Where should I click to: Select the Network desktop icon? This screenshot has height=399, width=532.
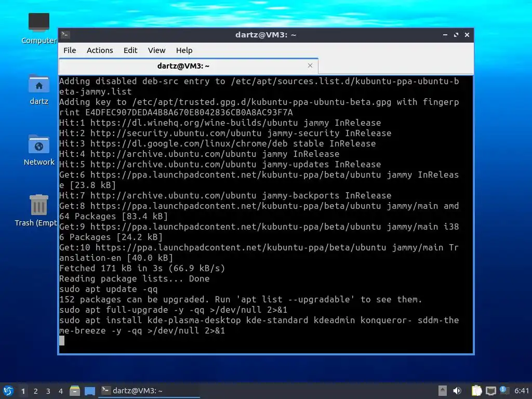pyautogui.click(x=38, y=150)
